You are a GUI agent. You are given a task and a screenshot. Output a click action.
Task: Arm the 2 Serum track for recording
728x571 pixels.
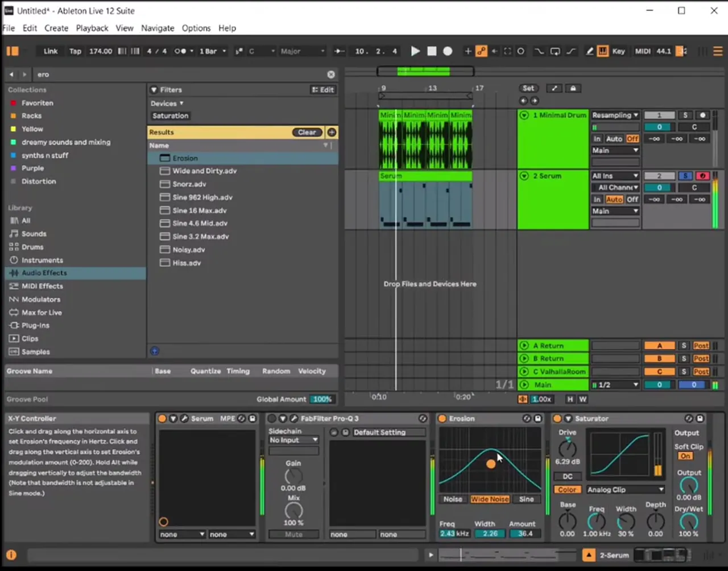click(702, 176)
